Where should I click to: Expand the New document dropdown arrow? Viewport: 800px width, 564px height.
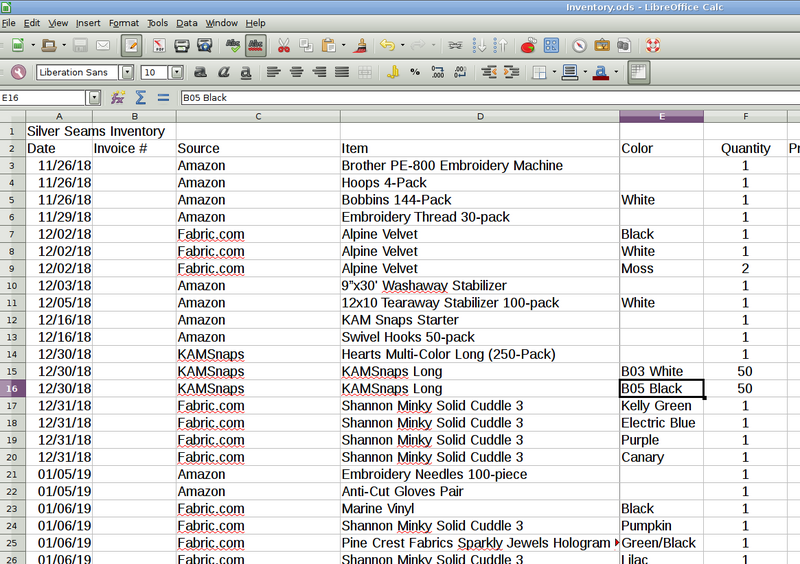point(33,45)
